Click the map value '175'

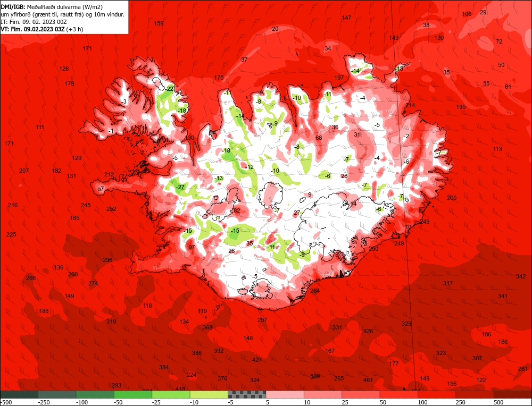coord(219,78)
